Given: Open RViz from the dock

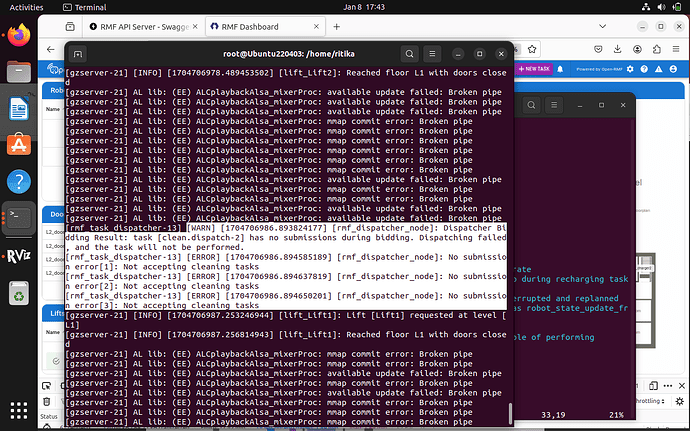Looking at the screenshot, I should click(x=19, y=256).
